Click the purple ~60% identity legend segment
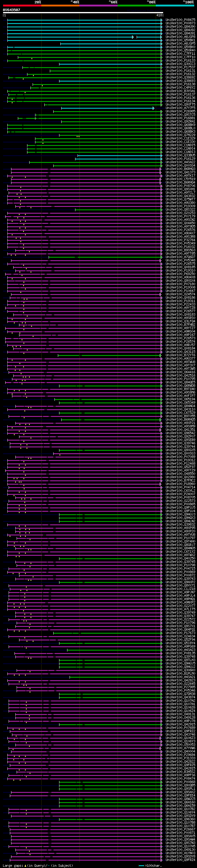This screenshot has width=197, height=868. coord(98,6)
